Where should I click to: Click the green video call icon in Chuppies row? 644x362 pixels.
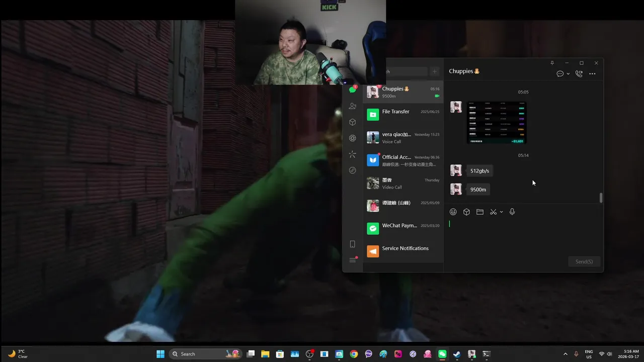coord(437,96)
